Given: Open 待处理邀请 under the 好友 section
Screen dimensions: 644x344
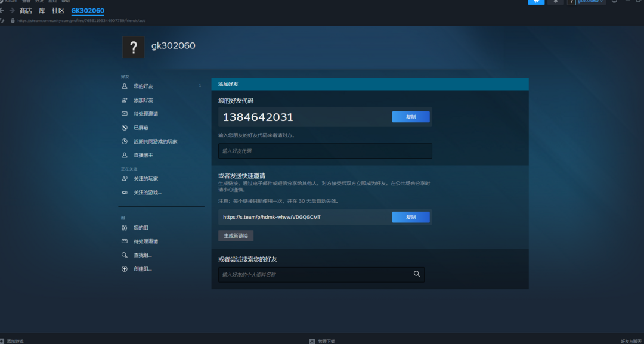Looking at the screenshot, I should [146, 114].
